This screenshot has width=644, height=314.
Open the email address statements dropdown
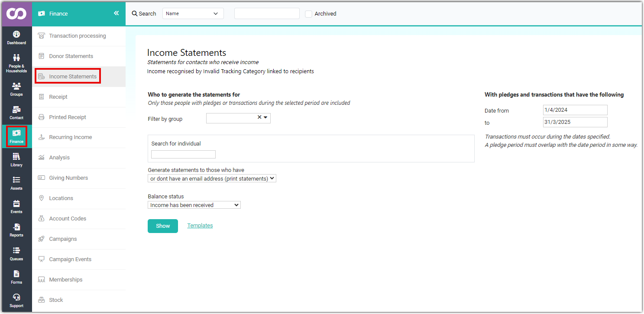coord(212,178)
